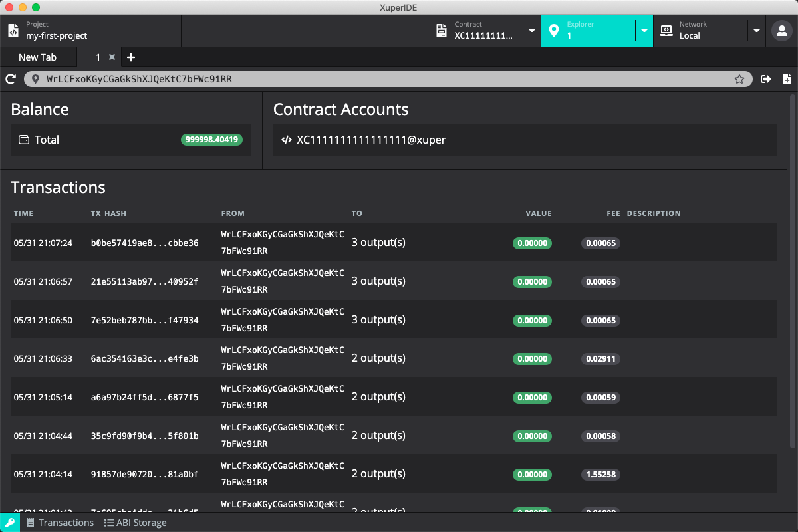Click the transfer arrow icon
The height and width of the screenshot is (532, 798).
pos(766,79)
